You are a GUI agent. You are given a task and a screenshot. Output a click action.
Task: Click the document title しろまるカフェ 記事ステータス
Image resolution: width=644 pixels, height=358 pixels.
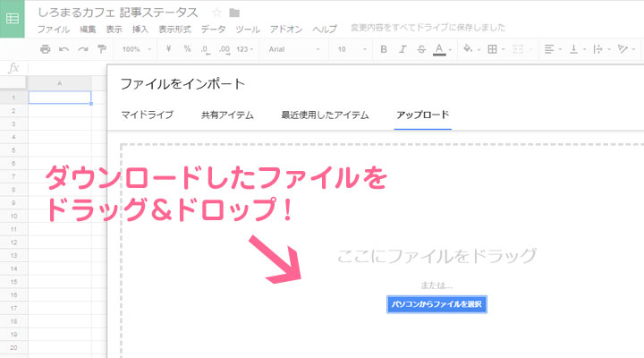(x=118, y=13)
